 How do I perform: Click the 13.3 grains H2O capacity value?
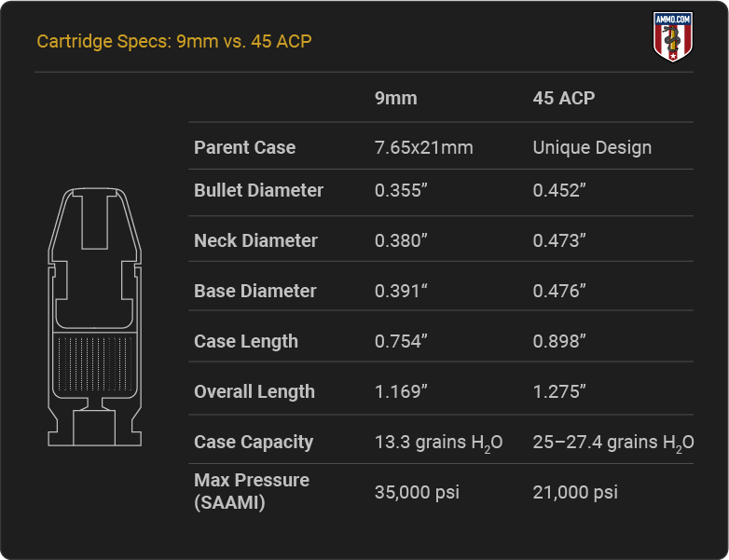[438, 443]
